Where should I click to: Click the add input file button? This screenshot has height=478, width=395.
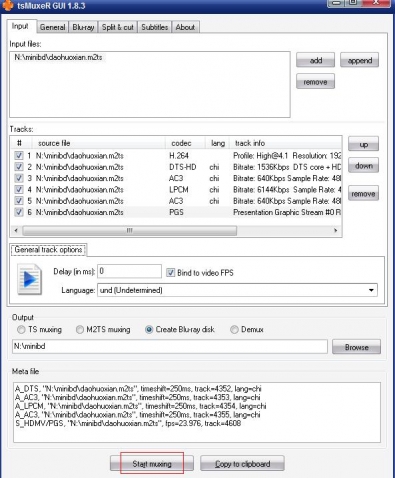(x=315, y=60)
